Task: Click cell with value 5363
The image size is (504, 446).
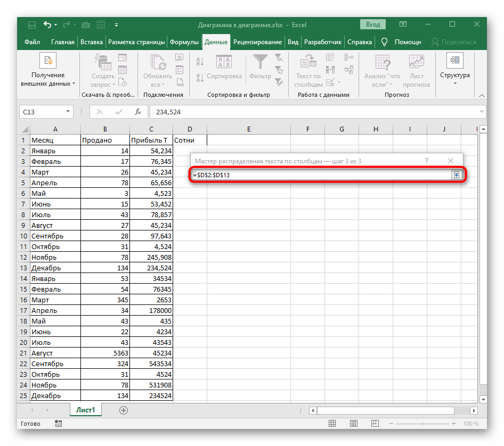Action: pos(105,353)
